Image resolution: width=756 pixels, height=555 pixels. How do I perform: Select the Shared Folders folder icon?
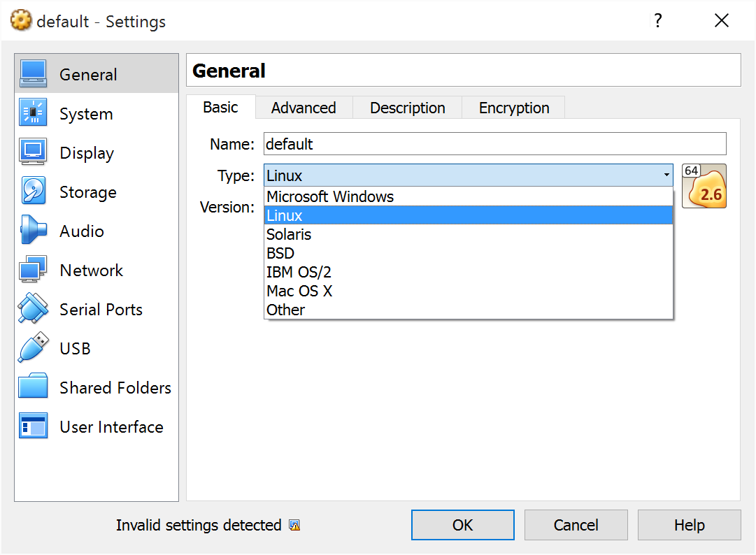33,387
